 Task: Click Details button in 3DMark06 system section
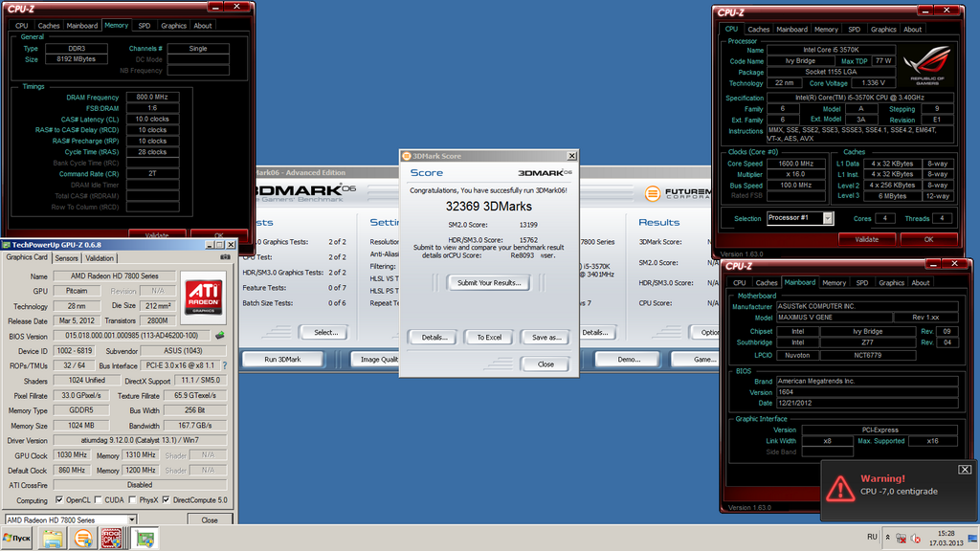click(595, 332)
